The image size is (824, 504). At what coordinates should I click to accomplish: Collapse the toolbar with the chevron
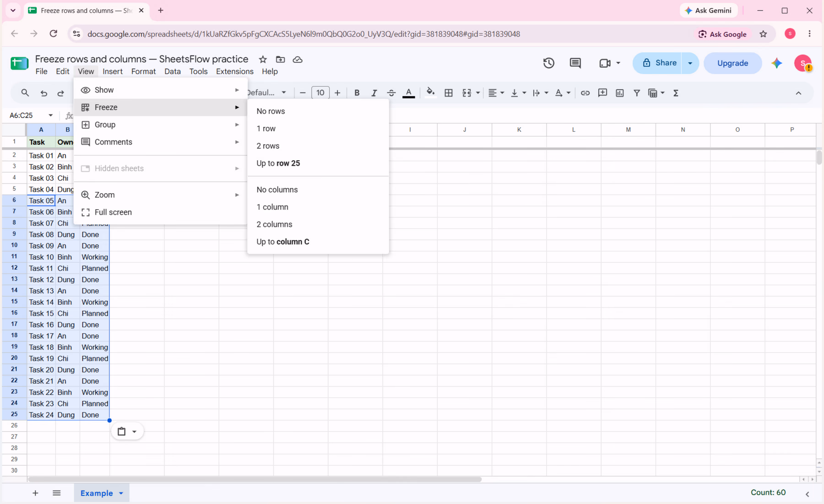[798, 93]
